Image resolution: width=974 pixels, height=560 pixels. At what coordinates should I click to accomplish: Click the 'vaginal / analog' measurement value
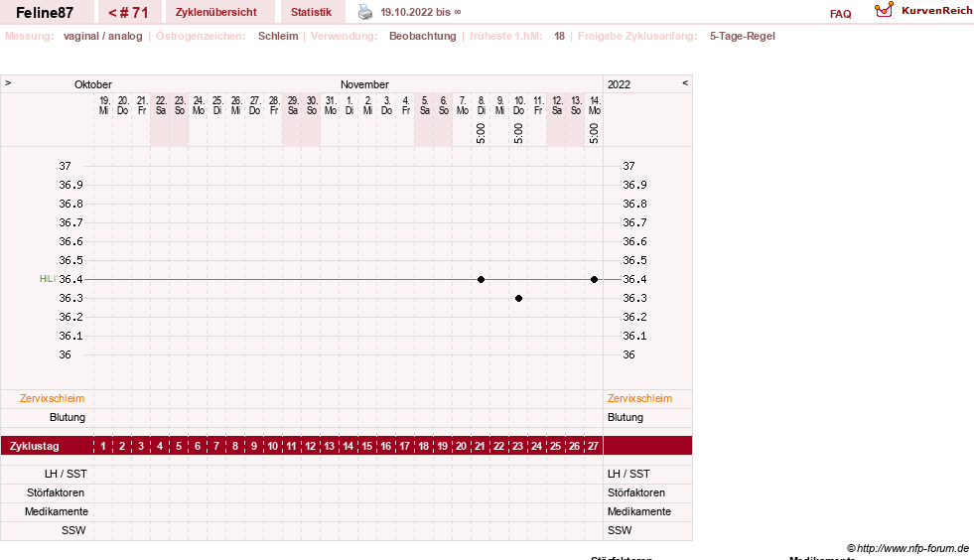coord(103,36)
